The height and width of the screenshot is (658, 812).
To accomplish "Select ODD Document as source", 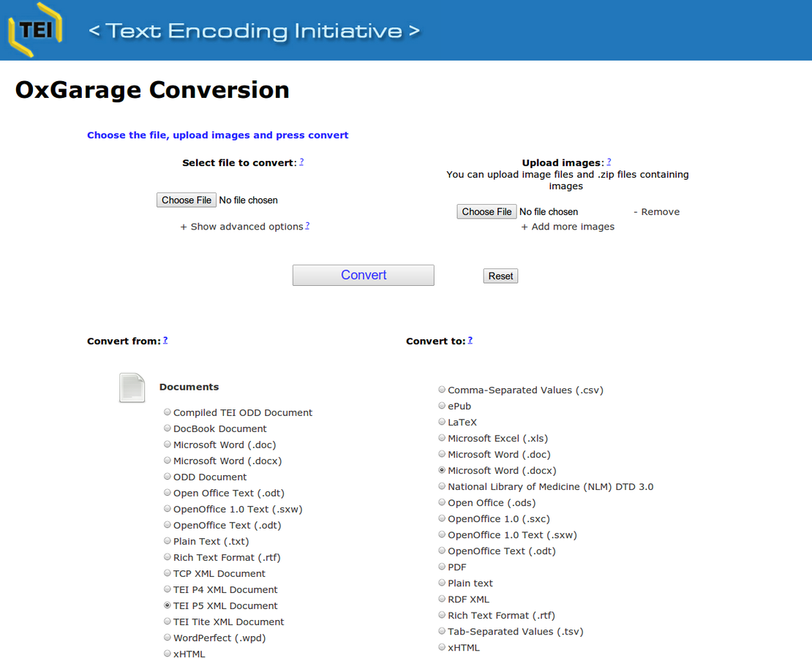I will tap(168, 476).
